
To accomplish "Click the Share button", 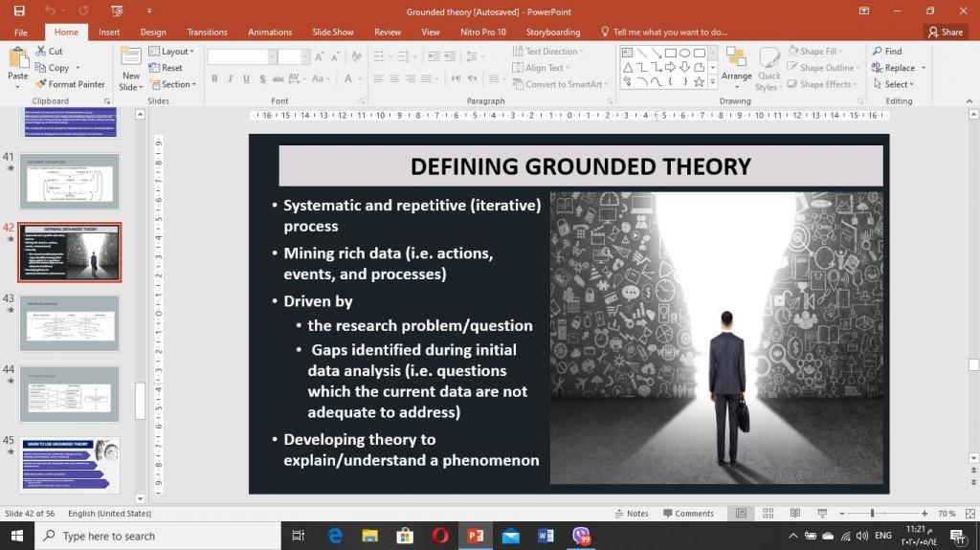I will pos(946,32).
